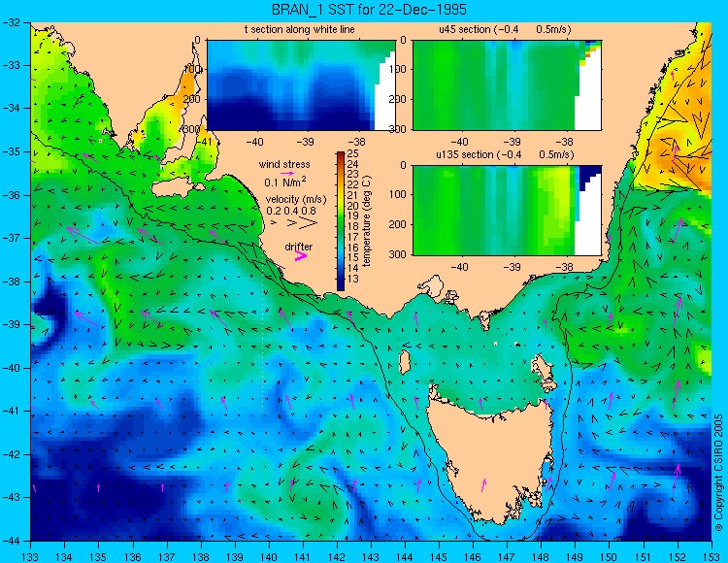Click the dark red top of the color bar
728x563 pixels.
pos(341,154)
